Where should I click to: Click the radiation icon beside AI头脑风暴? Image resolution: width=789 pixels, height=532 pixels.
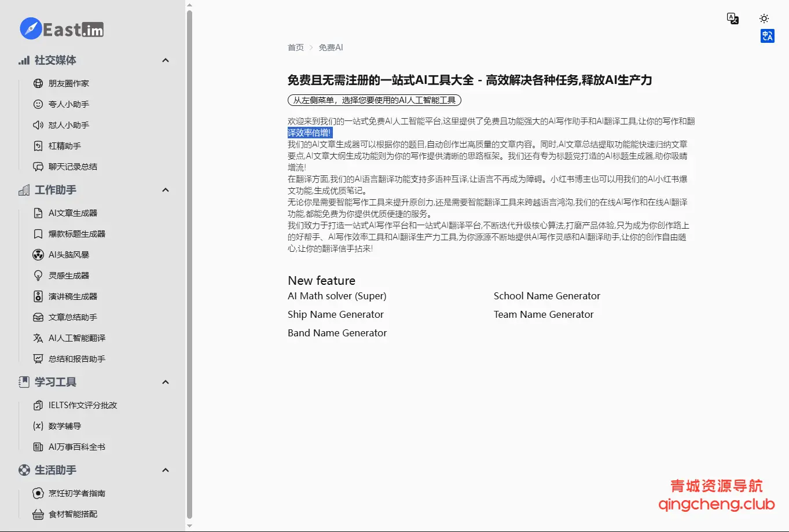(38, 255)
